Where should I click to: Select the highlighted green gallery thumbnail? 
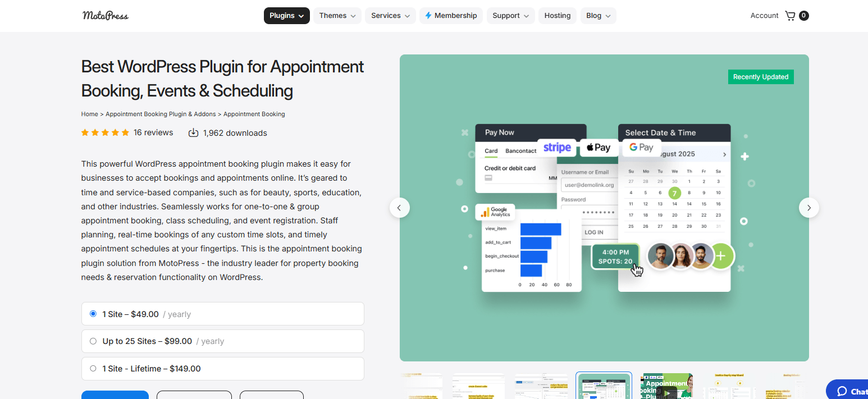[604, 386]
